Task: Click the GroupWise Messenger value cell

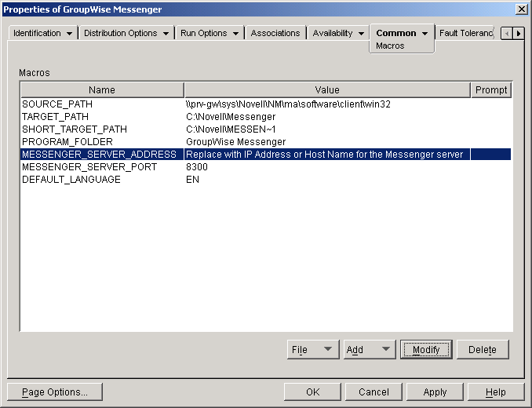Action: point(236,142)
